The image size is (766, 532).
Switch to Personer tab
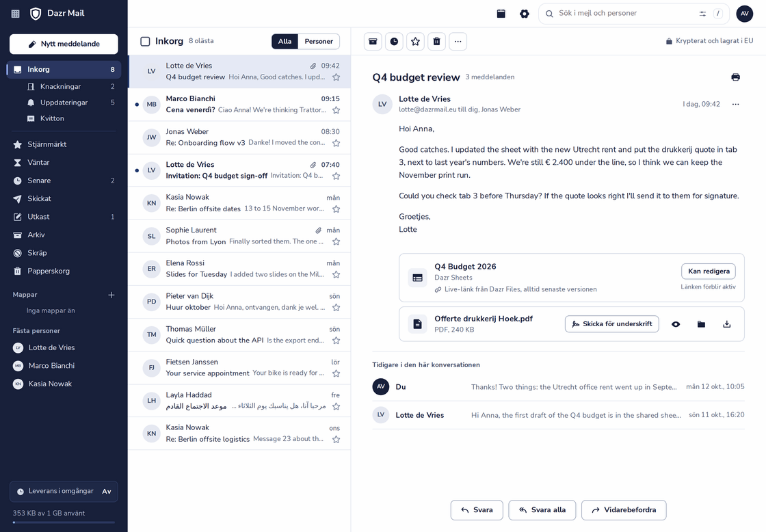click(x=319, y=42)
